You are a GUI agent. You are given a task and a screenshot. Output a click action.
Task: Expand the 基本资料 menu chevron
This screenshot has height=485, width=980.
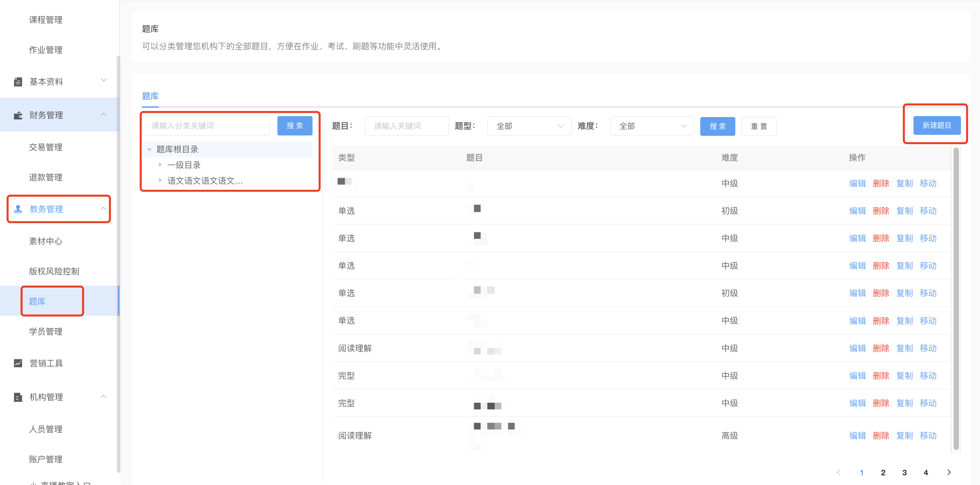104,80
